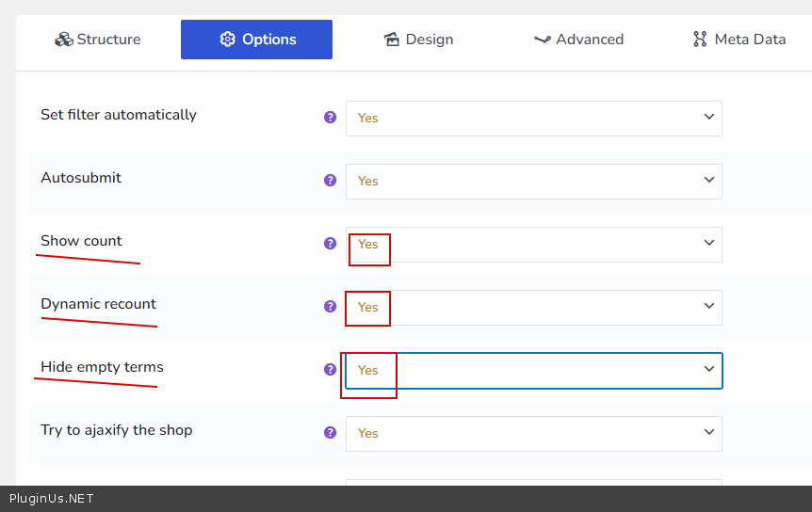This screenshot has width=812, height=512.
Task: Click help icon beside Show count
Action: coord(330,244)
